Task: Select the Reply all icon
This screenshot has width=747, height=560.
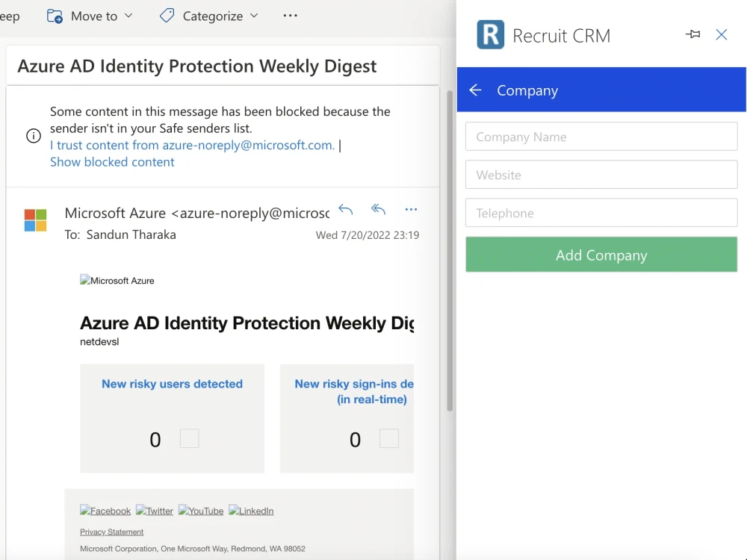Action: tap(378, 210)
